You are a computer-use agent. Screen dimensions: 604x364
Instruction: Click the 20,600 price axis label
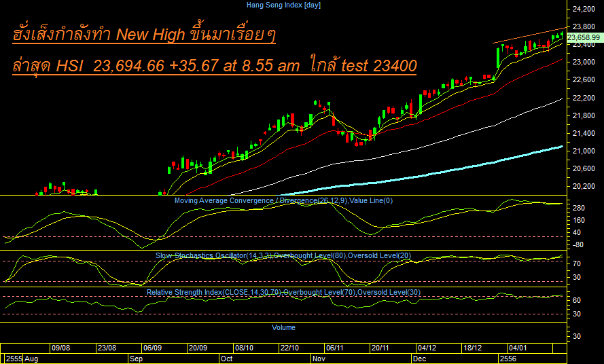pyautogui.click(x=584, y=168)
